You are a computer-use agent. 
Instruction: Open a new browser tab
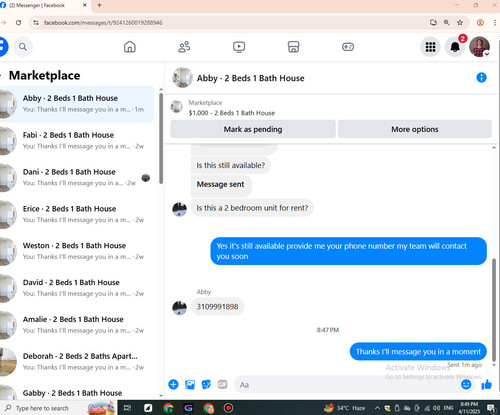pos(99,5)
